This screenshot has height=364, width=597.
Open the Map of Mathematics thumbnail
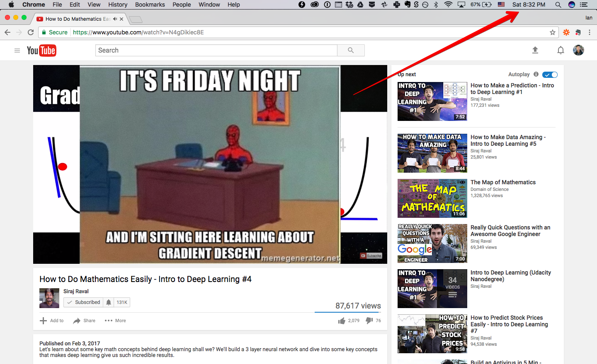click(432, 198)
